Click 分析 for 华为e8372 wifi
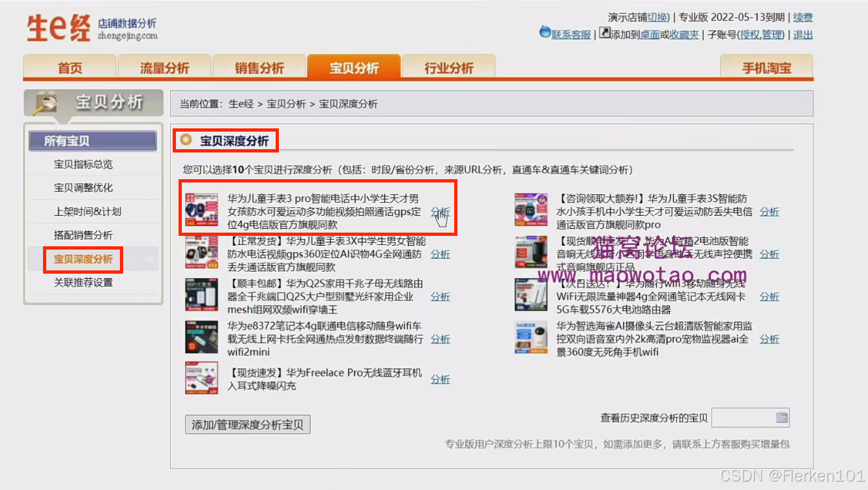 [x=441, y=339]
